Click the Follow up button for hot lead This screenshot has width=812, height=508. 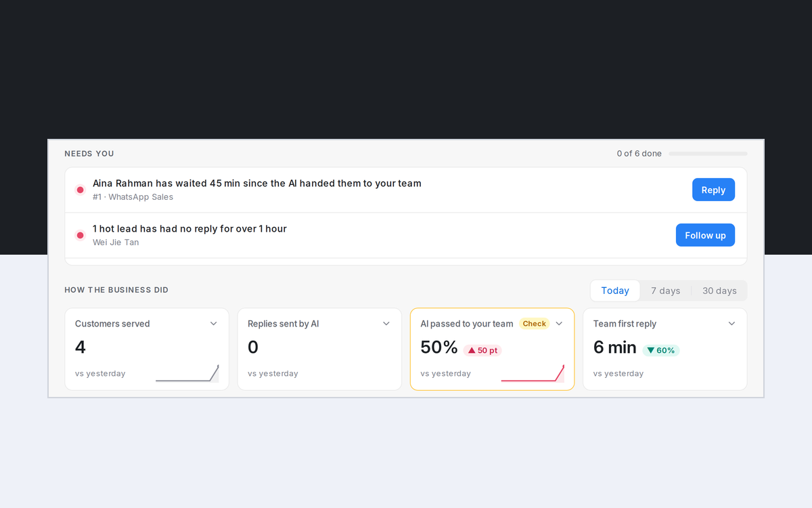pos(705,236)
